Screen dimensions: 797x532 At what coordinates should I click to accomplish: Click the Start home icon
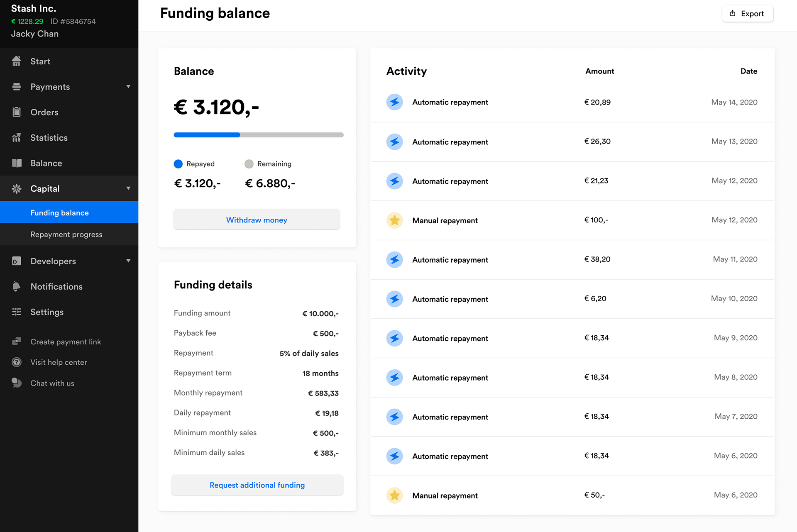click(17, 61)
